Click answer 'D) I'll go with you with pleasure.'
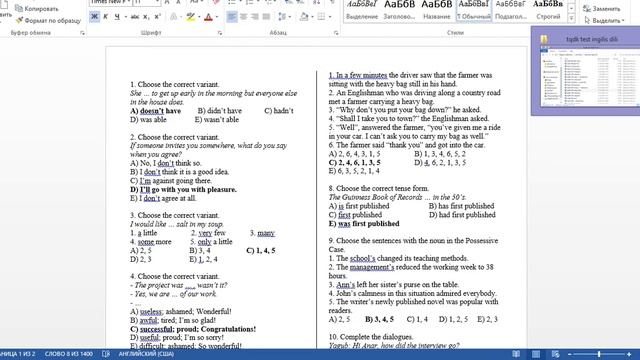Viewport: 640px width, 360px height. tap(183, 189)
